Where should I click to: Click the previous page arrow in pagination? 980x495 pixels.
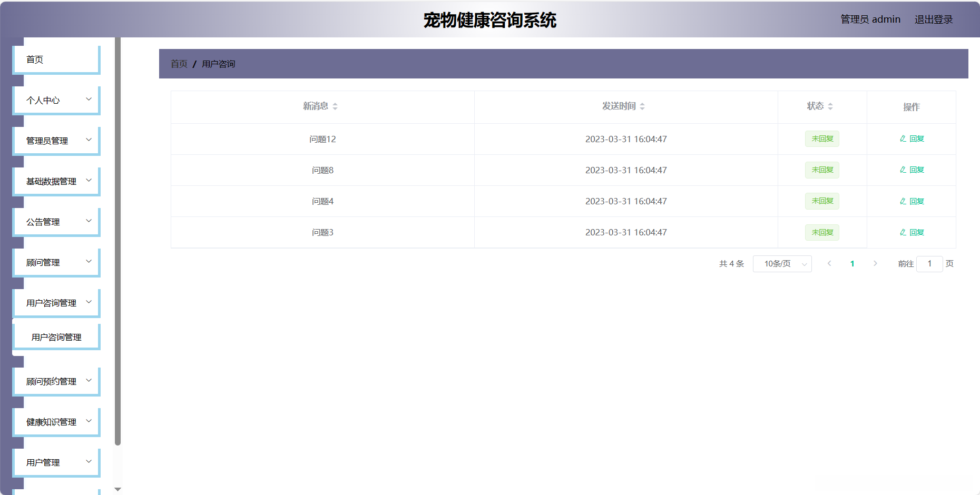[830, 263]
